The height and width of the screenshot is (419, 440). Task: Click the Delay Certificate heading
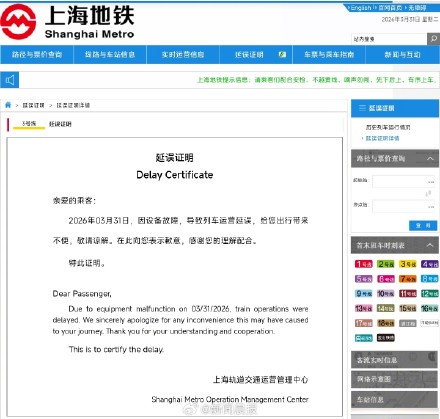click(175, 175)
